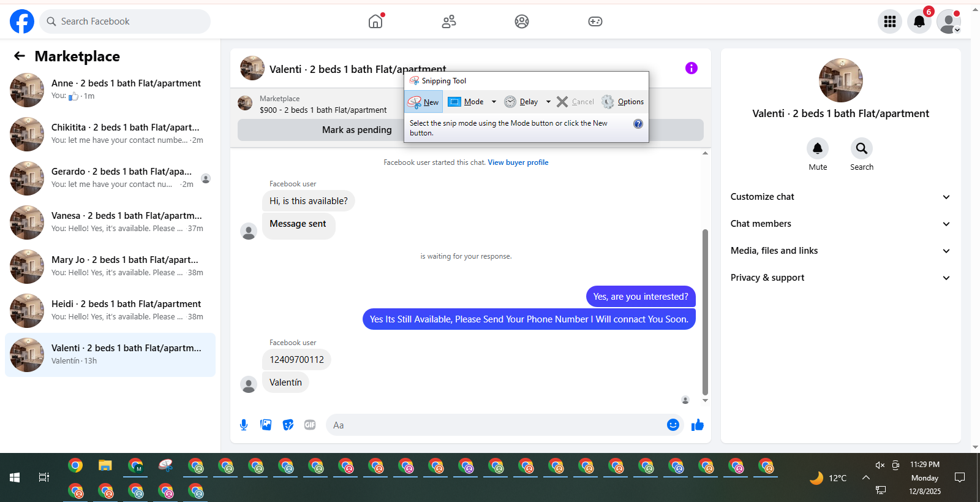
Task: Choose a GIF with the GIF icon
Action: (x=310, y=425)
